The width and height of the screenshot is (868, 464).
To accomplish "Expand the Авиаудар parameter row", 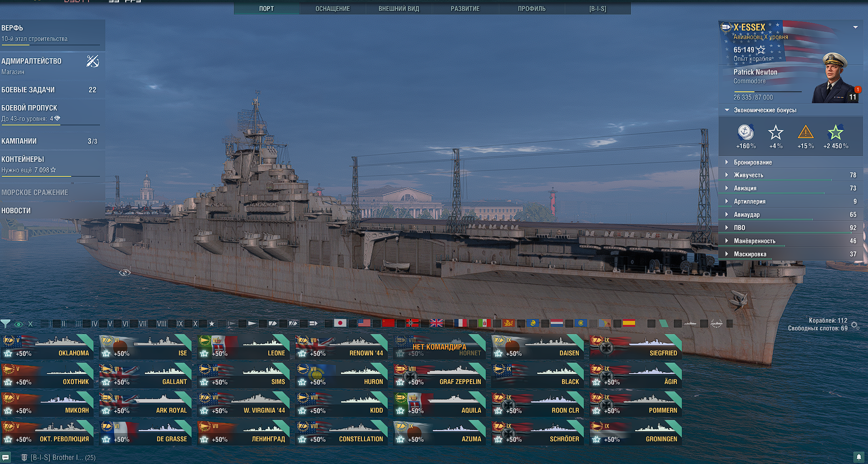I will pos(790,215).
